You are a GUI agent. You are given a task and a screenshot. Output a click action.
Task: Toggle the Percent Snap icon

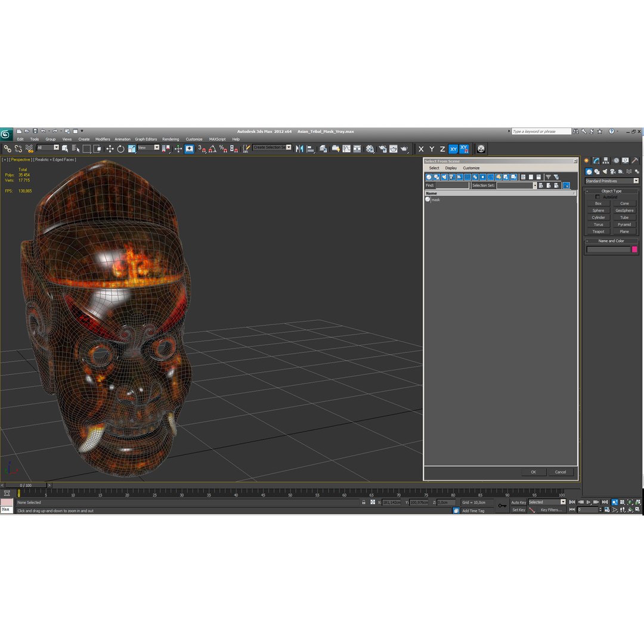click(x=223, y=148)
